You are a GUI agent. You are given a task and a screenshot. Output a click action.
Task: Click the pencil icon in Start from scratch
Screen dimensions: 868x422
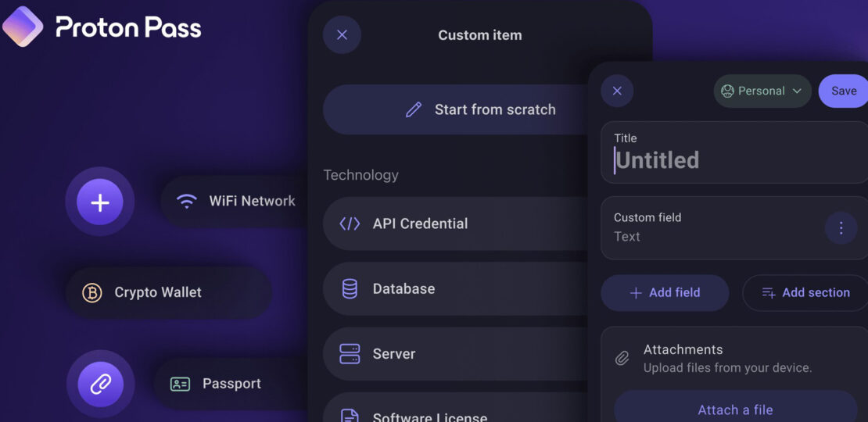(414, 109)
